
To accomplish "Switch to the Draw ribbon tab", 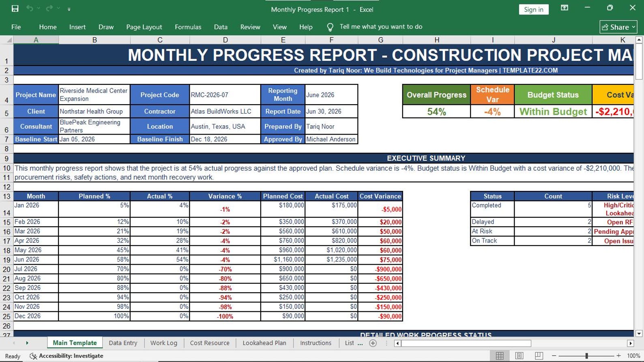I will coord(106,27).
